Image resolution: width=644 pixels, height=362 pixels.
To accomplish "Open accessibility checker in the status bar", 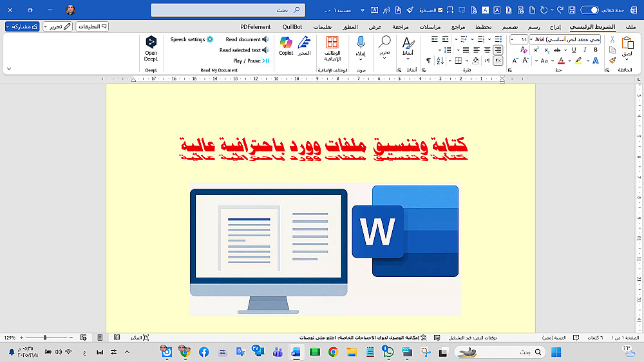I will [x=363, y=338].
